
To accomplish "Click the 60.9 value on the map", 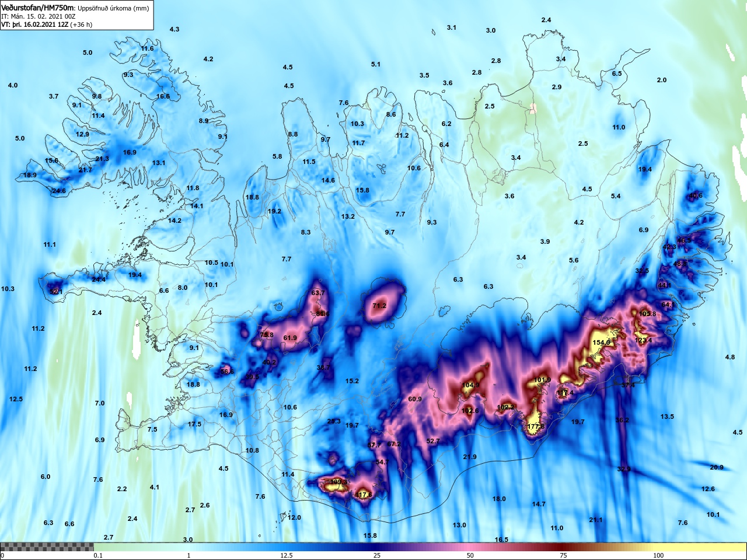I will (x=415, y=399).
